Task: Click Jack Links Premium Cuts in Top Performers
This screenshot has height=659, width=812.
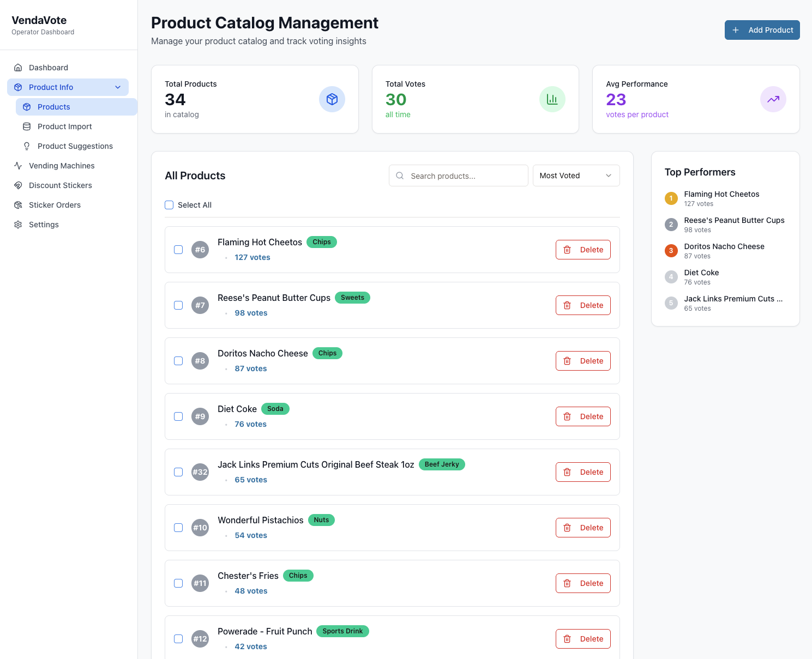Action: coord(733,299)
